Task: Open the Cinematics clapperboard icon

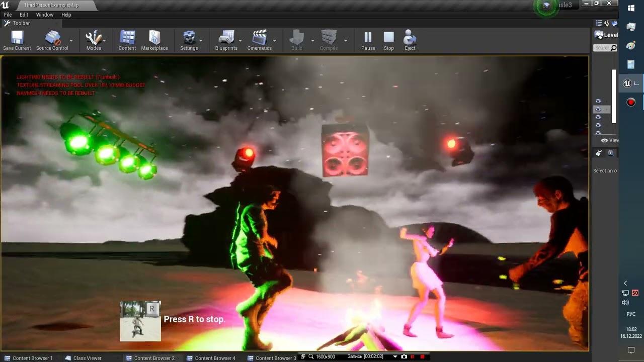Action: click(260, 40)
